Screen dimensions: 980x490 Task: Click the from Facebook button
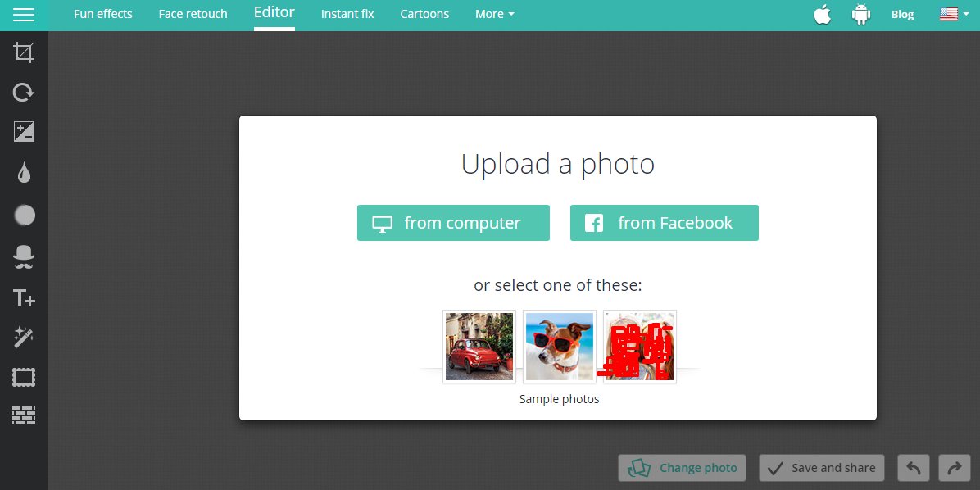pos(664,223)
